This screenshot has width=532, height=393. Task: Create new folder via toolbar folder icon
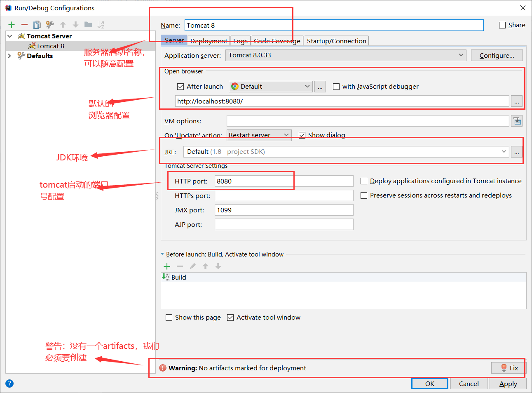pos(88,25)
